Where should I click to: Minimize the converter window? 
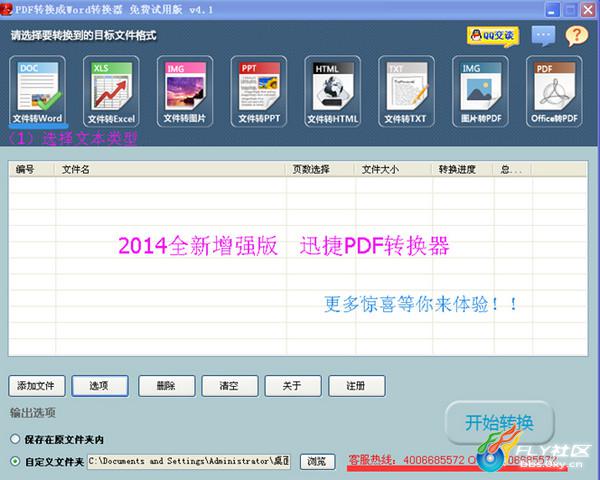[x=552, y=10]
